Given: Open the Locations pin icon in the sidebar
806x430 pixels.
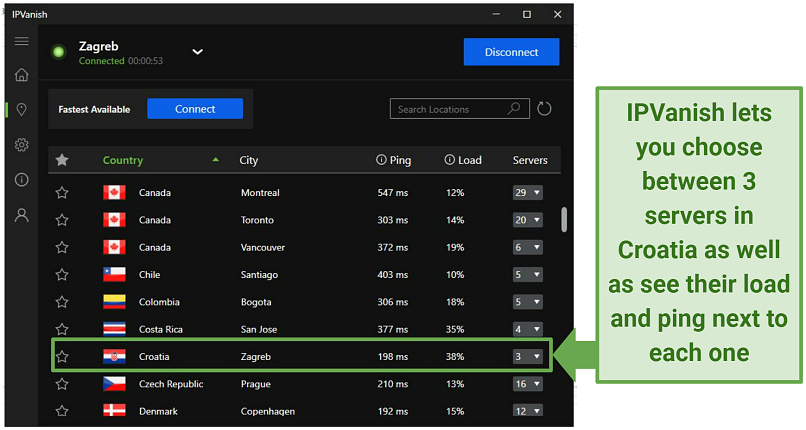Looking at the screenshot, I should [22, 109].
